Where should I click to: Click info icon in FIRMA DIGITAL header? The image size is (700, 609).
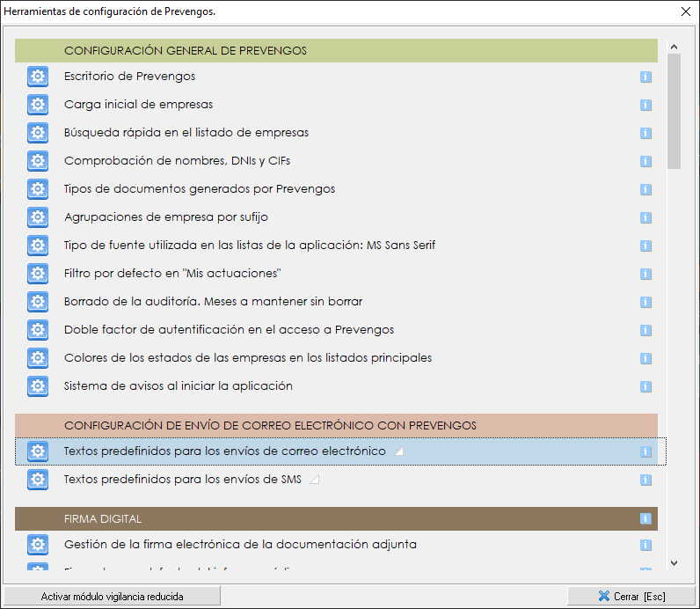tap(645, 518)
